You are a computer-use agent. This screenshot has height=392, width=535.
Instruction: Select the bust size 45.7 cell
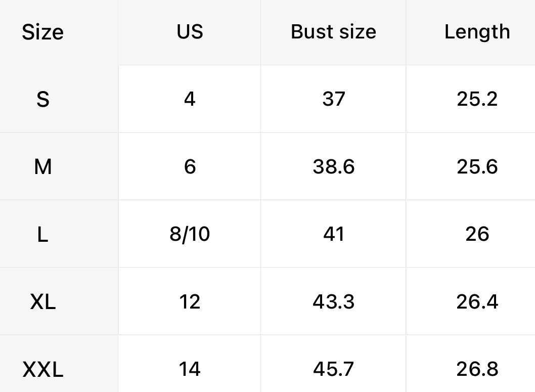pyautogui.click(x=333, y=370)
